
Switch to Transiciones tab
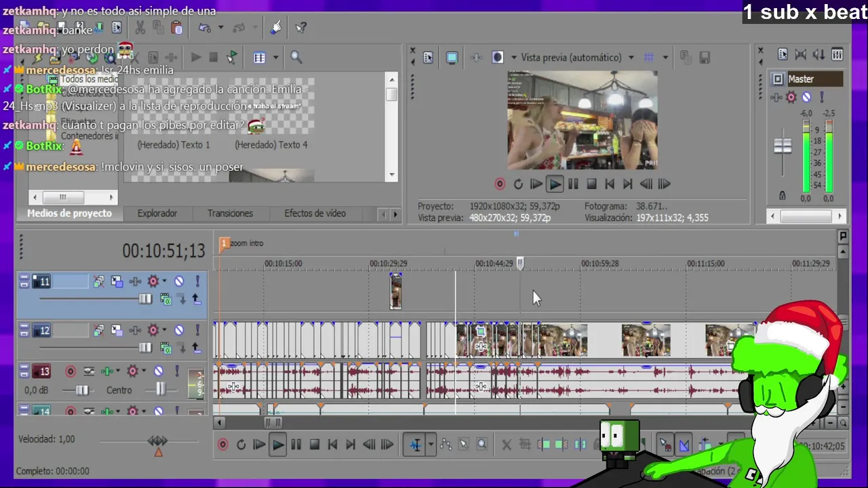click(x=230, y=213)
